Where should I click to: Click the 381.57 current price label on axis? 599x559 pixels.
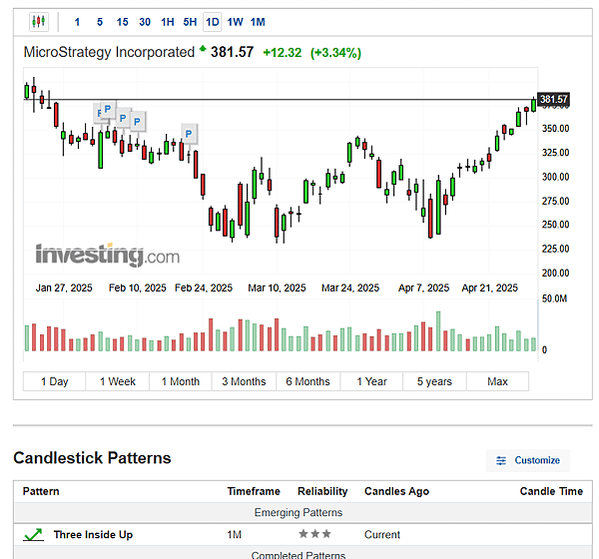(554, 99)
